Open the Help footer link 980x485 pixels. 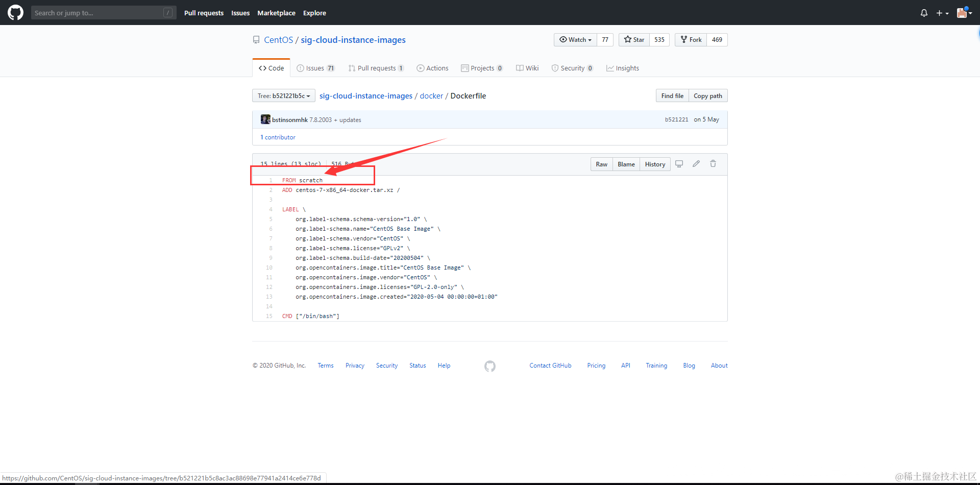(x=444, y=366)
